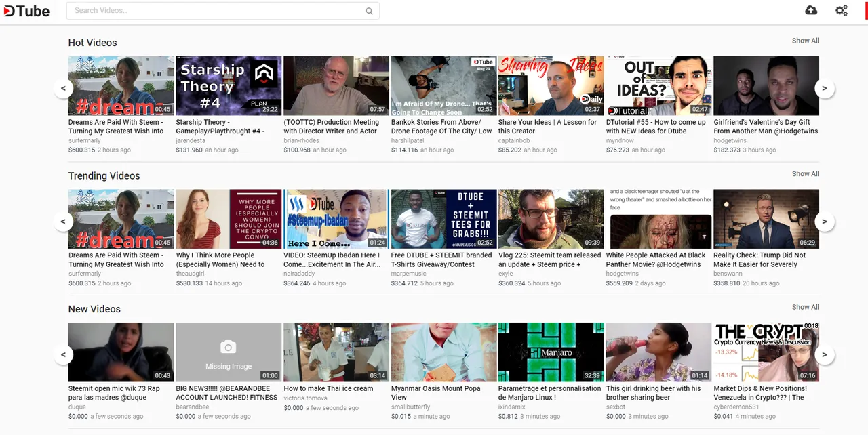Show all Trending Videos

(x=806, y=174)
